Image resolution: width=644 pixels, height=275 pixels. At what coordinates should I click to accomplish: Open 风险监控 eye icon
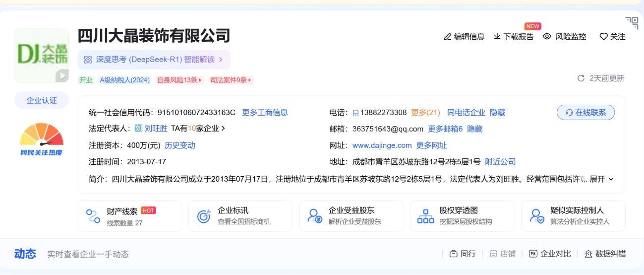click(547, 37)
